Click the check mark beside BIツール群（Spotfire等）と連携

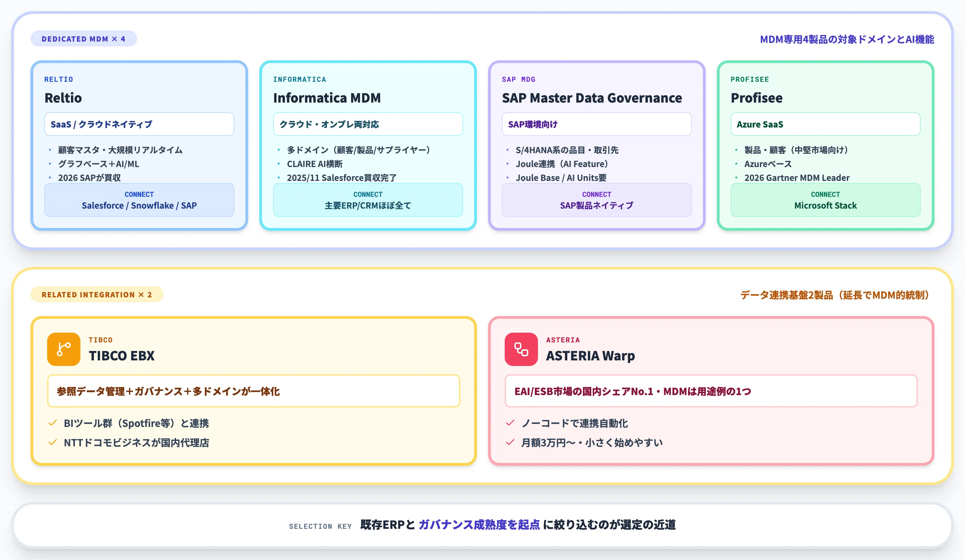53,423
